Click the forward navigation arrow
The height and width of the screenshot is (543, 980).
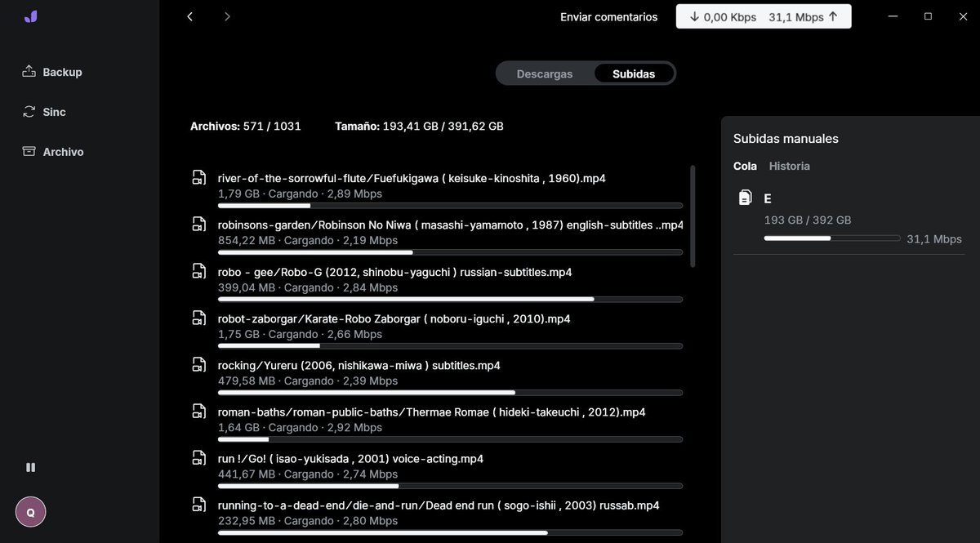point(227,16)
